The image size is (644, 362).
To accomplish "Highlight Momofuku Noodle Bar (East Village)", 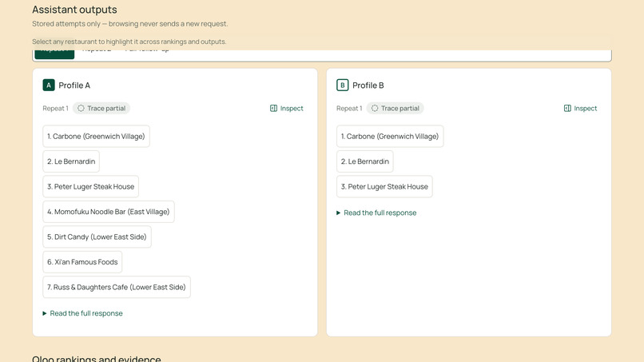I will (x=109, y=212).
